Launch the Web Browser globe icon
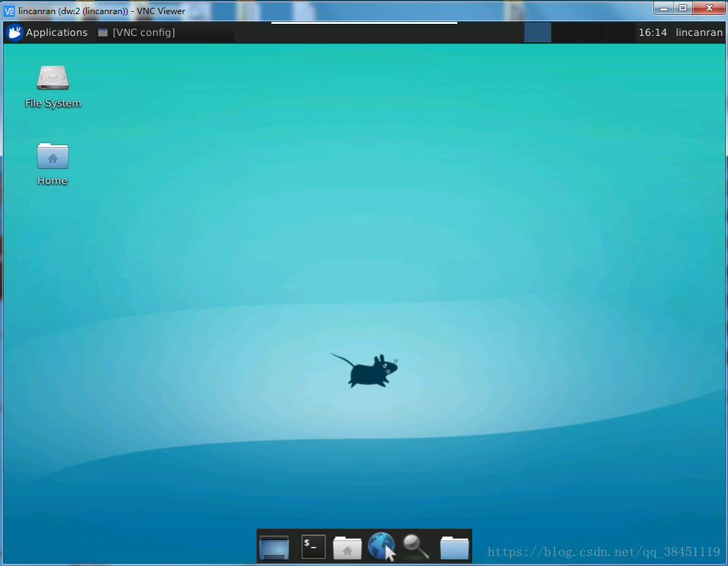Image resolution: width=728 pixels, height=566 pixels. pos(381,546)
